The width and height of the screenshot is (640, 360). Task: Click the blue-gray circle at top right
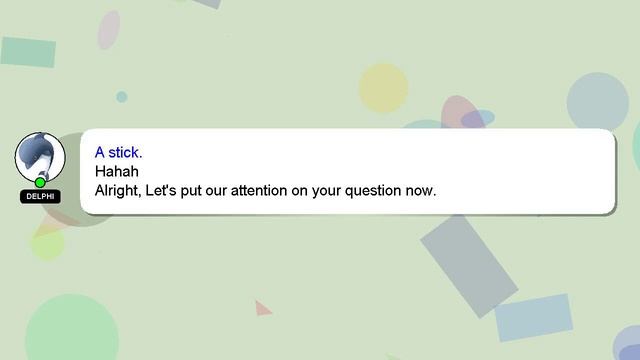click(598, 102)
